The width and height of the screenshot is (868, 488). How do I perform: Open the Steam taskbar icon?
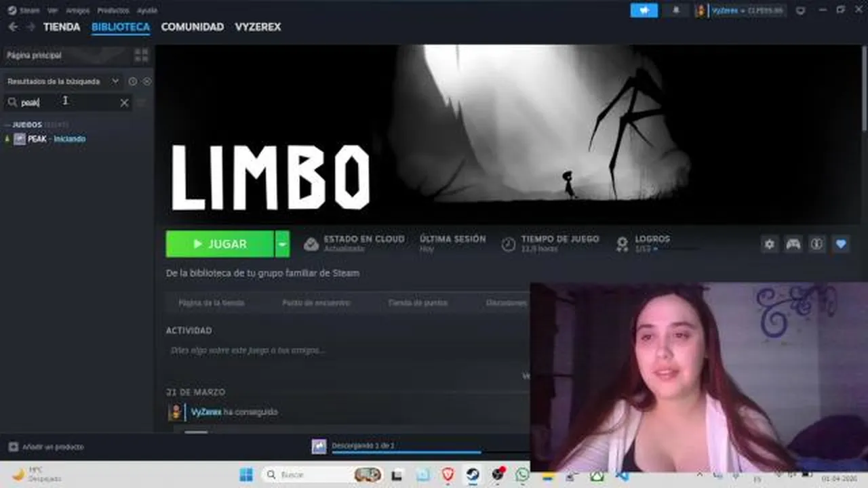(473, 474)
